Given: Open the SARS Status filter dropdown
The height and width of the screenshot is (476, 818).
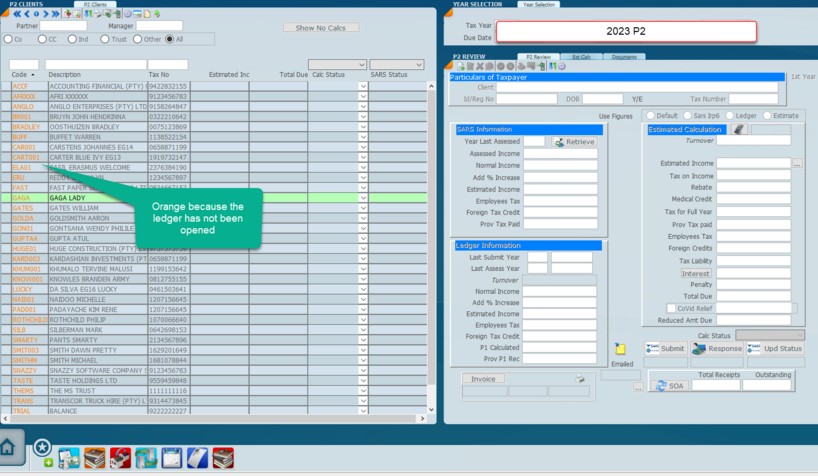Looking at the screenshot, I should pos(419,65).
